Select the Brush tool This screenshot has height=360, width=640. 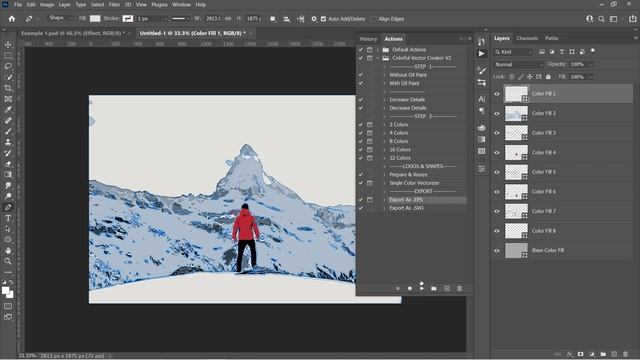click(x=8, y=131)
